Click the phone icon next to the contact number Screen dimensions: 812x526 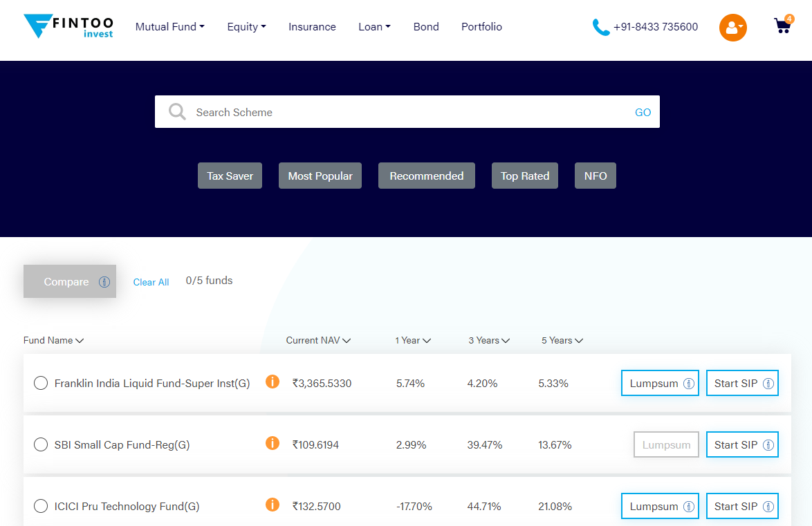(601, 27)
